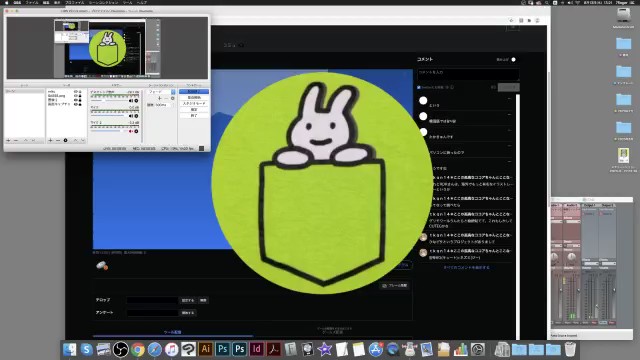Move the selected source down with chevron arrow
The height and width of the screenshot is (360, 640).
pos(83,140)
